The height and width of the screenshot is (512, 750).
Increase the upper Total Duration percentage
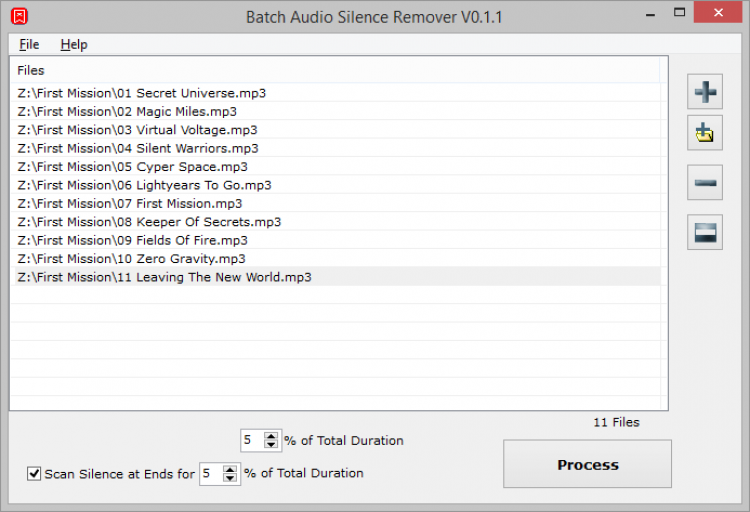272,435
